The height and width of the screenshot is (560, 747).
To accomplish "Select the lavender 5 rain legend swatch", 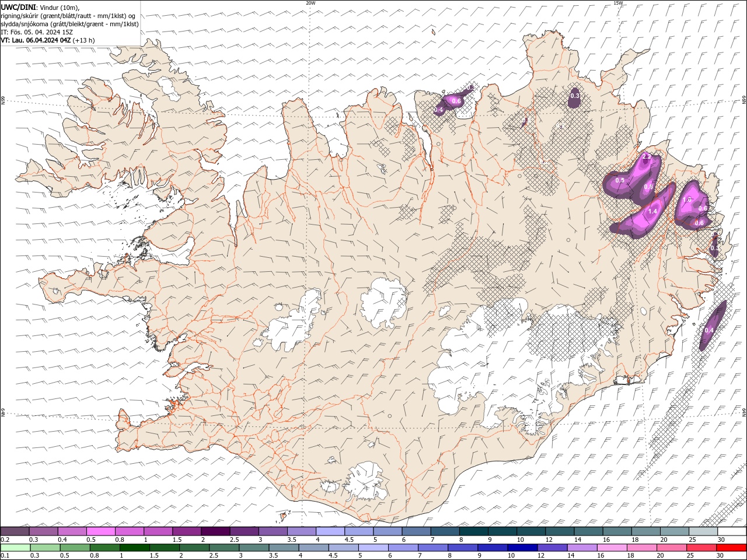I will click(x=373, y=548).
